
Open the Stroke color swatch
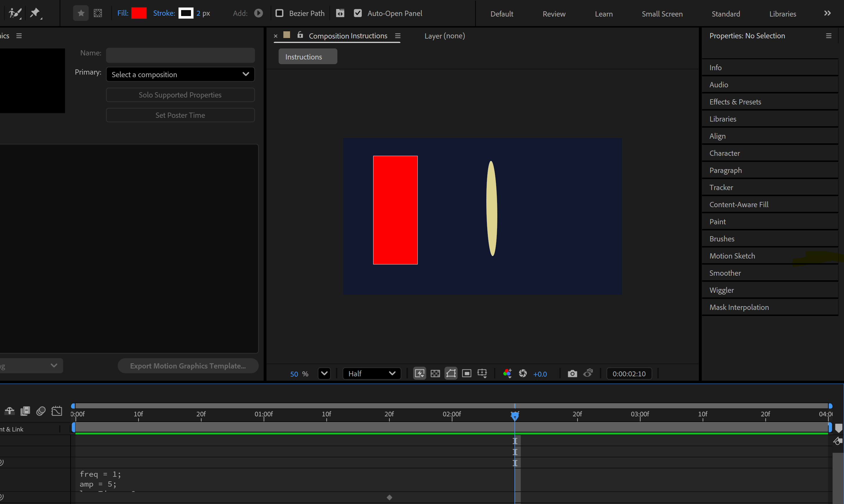tap(186, 13)
